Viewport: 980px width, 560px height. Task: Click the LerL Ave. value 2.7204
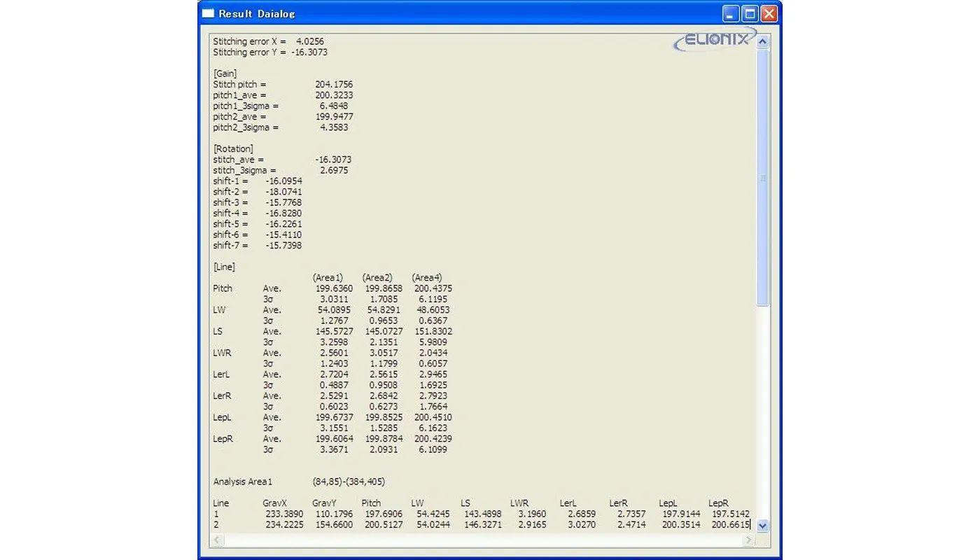tap(334, 374)
